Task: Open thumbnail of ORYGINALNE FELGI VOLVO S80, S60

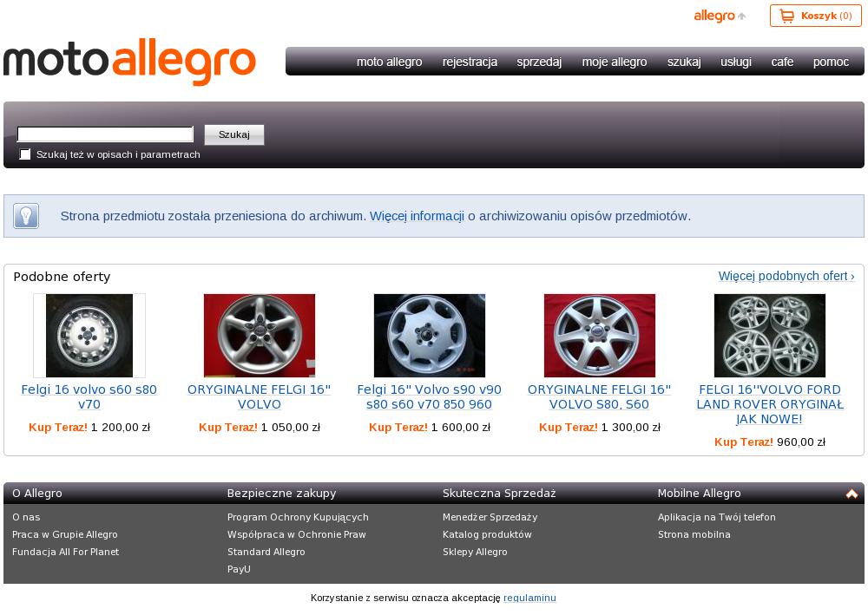Action: 600,336
